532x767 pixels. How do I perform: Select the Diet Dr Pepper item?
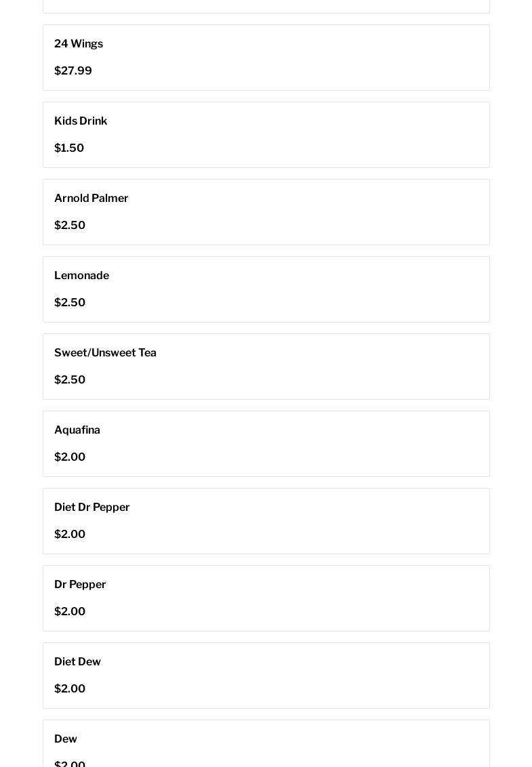[92, 507]
